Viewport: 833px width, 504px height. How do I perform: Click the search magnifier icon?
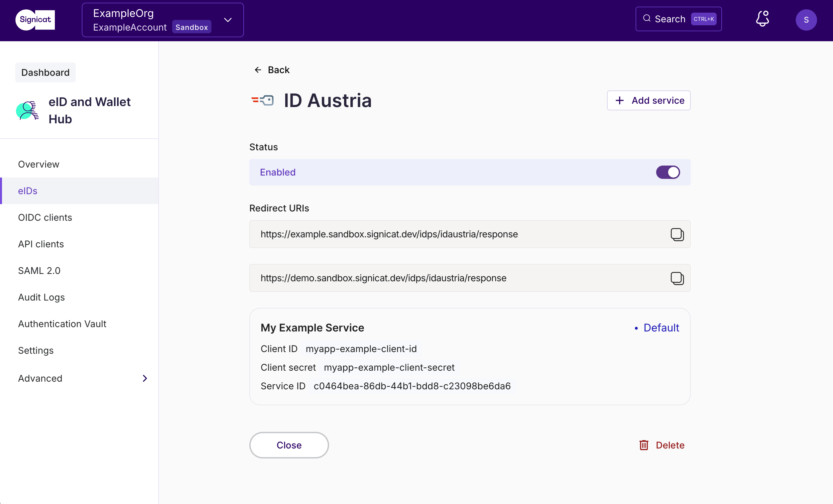click(647, 18)
